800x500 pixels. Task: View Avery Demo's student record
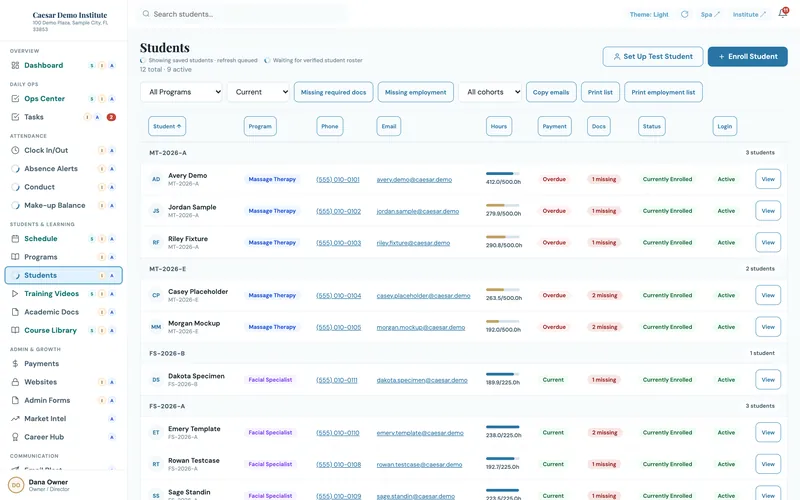pos(768,179)
